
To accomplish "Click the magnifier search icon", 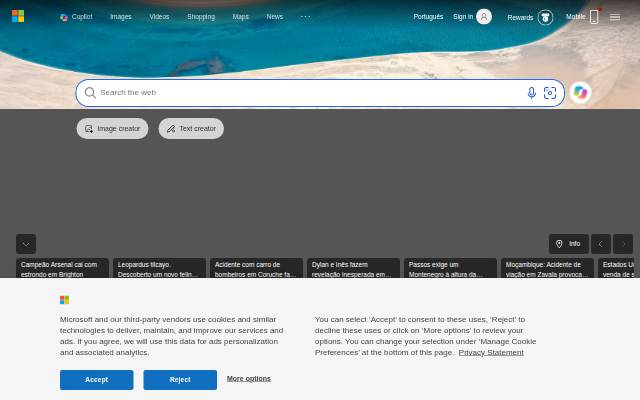I will (90, 93).
